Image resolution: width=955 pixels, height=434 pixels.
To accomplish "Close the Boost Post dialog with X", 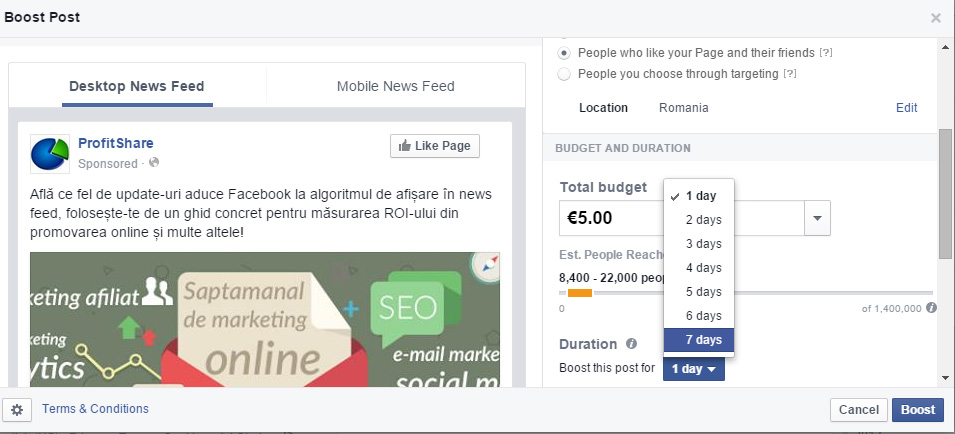I will (x=936, y=18).
